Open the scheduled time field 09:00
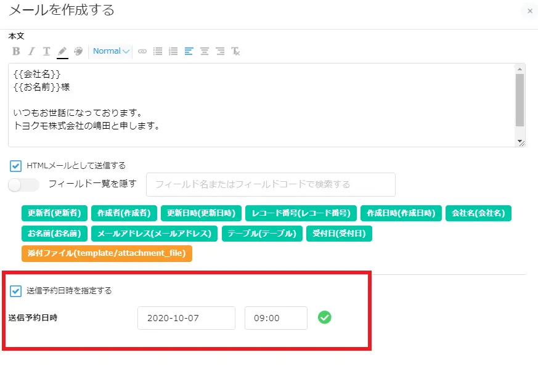The height and width of the screenshot is (392, 538). coord(276,318)
